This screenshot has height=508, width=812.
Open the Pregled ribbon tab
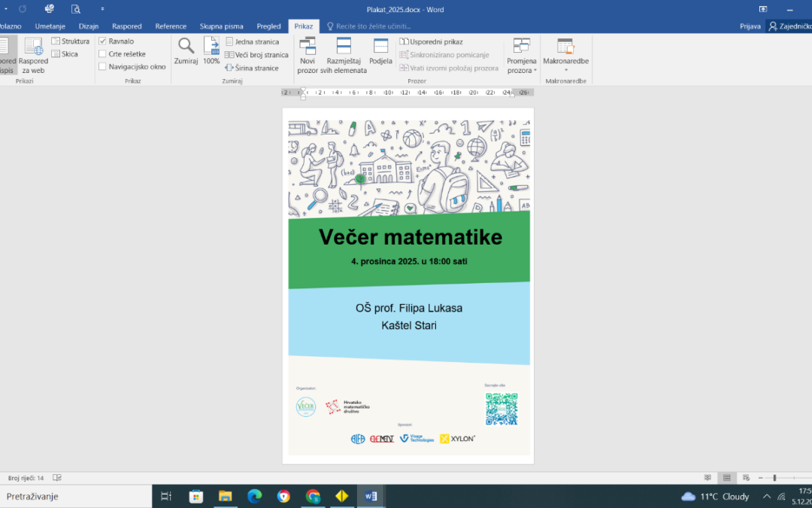click(268, 25)
